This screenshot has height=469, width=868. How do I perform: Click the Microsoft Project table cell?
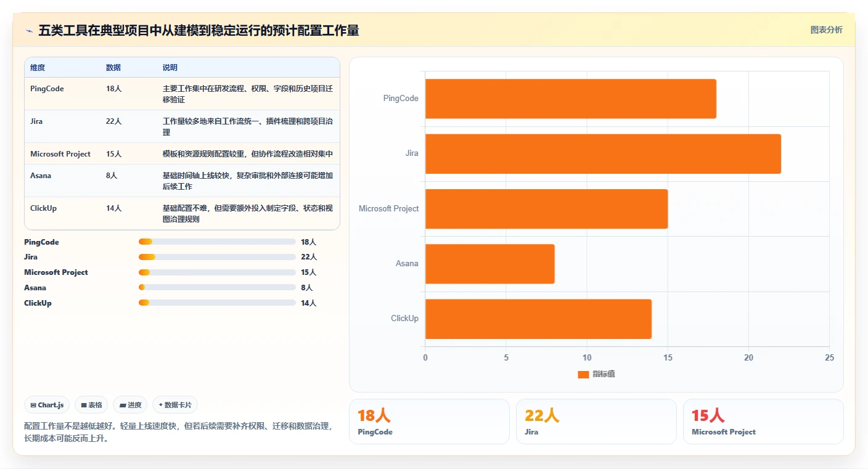[60, 154]
